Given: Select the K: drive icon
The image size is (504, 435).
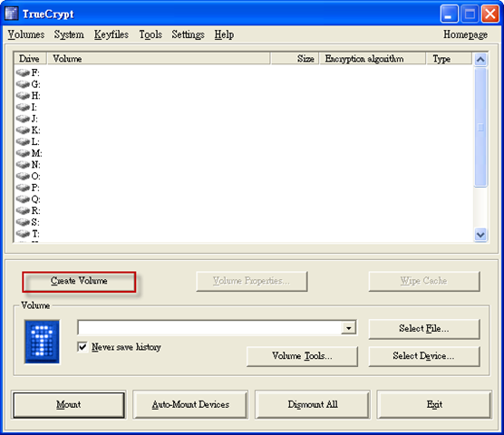Looking at the screenshot, I should tap(23, 130).
